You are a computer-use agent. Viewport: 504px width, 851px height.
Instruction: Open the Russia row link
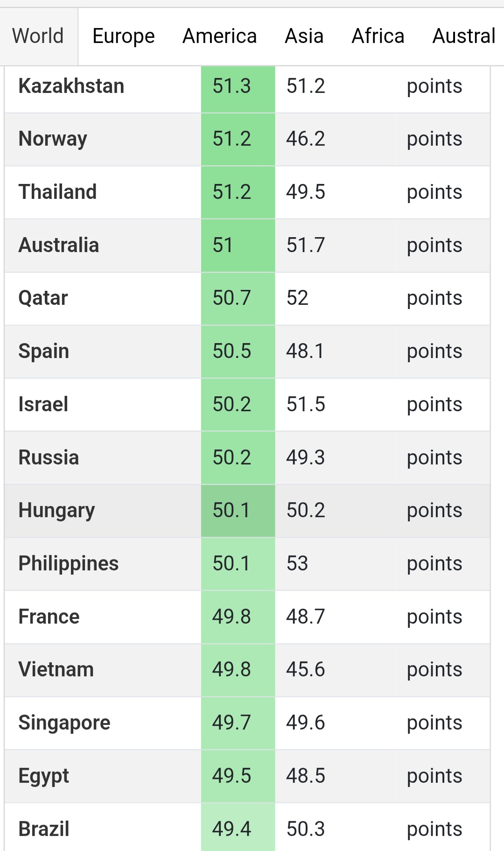click(x=49, y=458)
